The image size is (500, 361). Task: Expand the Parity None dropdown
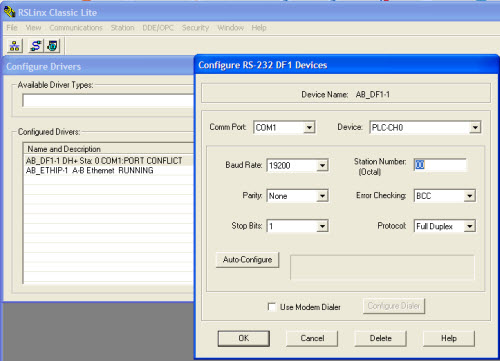pyautogui.click(x=322, y=196)
